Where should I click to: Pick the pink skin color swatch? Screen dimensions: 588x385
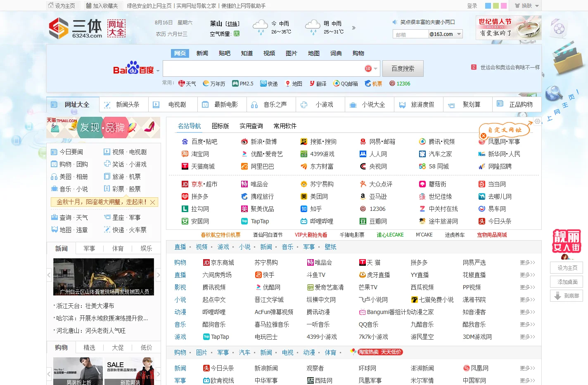(x=503, y=6)
